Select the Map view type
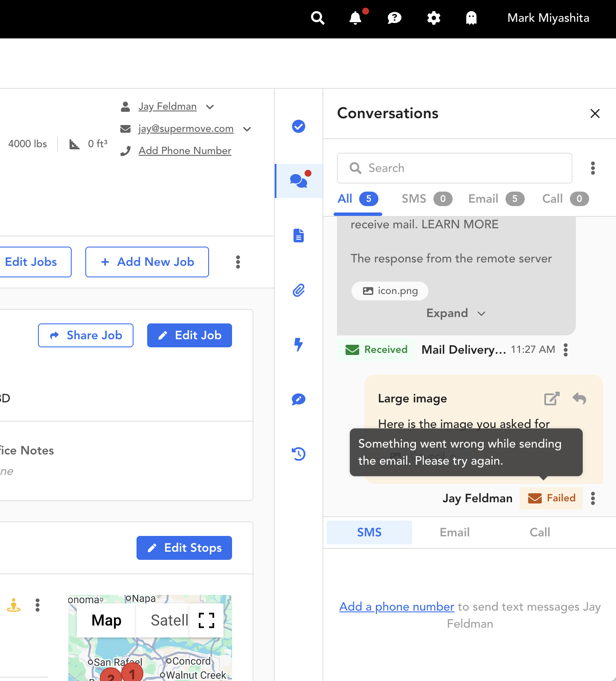The image size is (616, 681). pos(107,620)
